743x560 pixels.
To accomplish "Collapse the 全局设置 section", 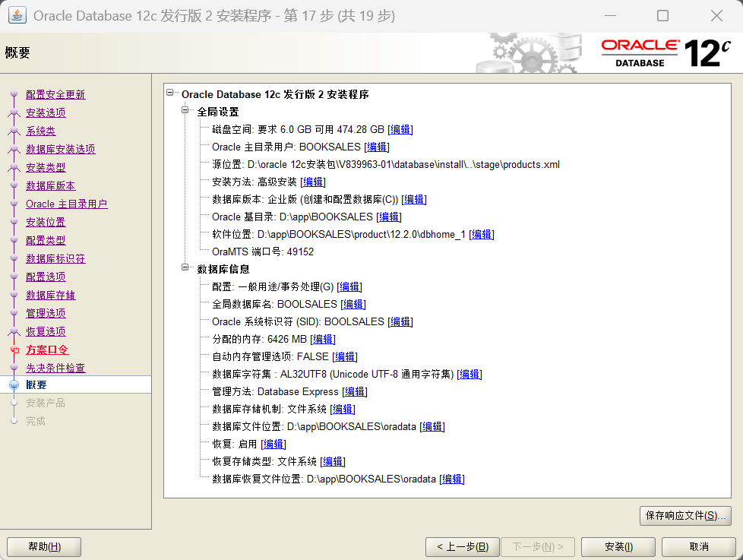I will (185, 110).
